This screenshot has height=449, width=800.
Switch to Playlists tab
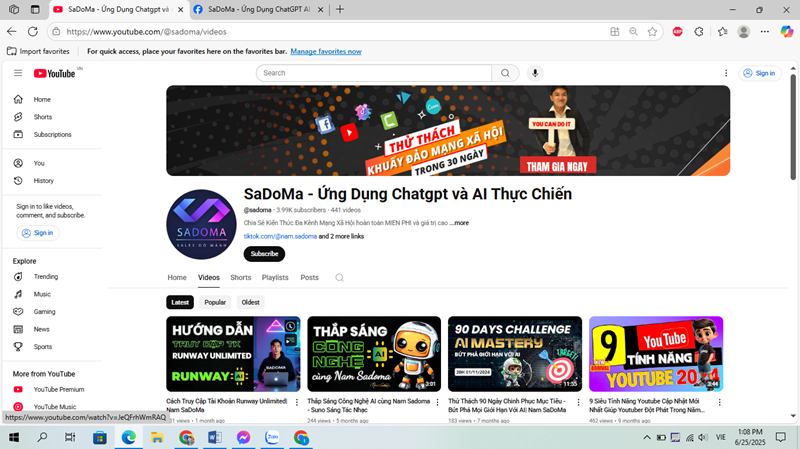[x=275, y=278]
